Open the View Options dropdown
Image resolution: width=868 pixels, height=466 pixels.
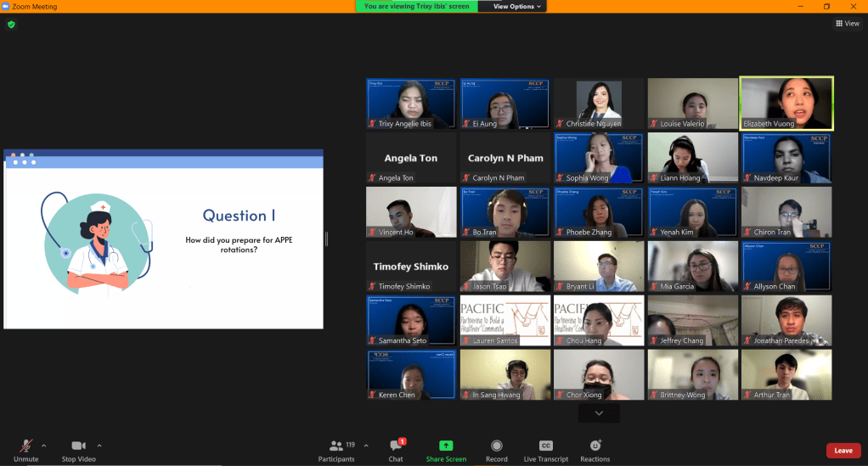516,6
